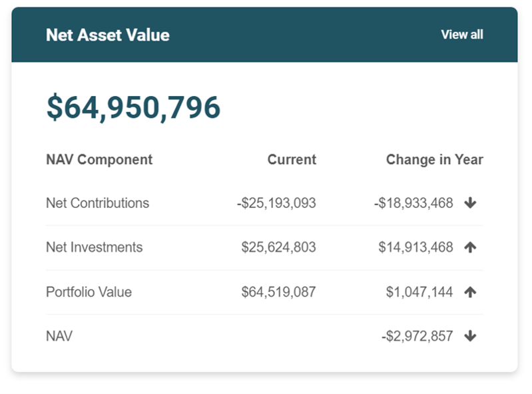
Task: Select the NAV row label
Action: (59, 336)
